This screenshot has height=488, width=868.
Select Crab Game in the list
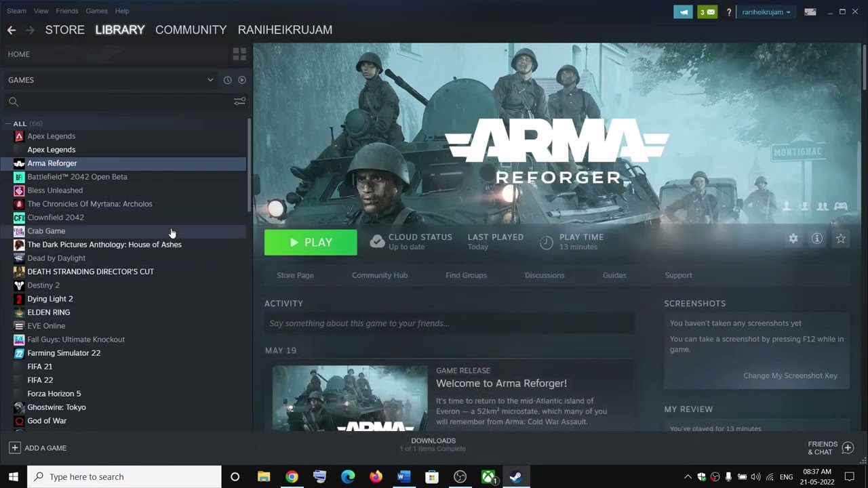point(46,231)
